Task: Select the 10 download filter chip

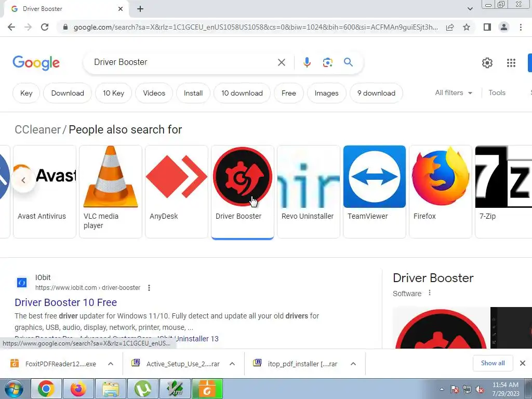Action: [242, 93]
